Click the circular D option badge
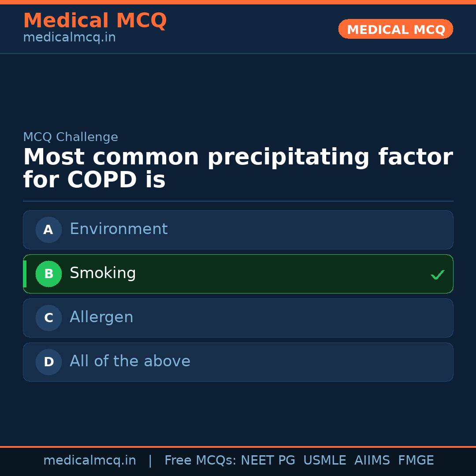 (x=48, y=362)
